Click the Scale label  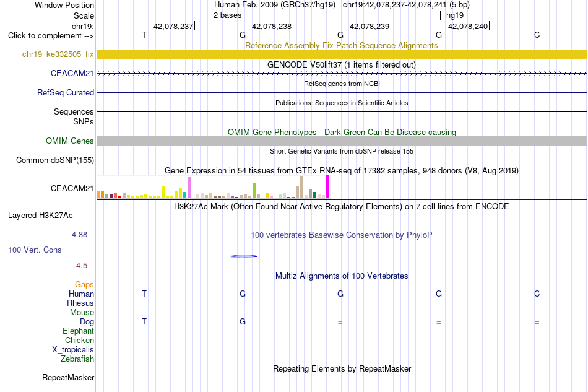tap(84, 15)
